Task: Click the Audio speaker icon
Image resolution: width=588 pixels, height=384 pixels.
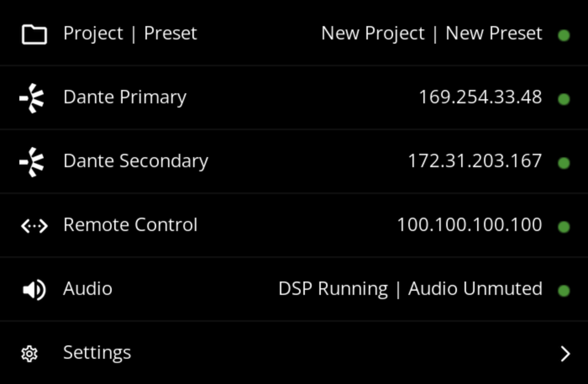Action: [x=34, y=290]
